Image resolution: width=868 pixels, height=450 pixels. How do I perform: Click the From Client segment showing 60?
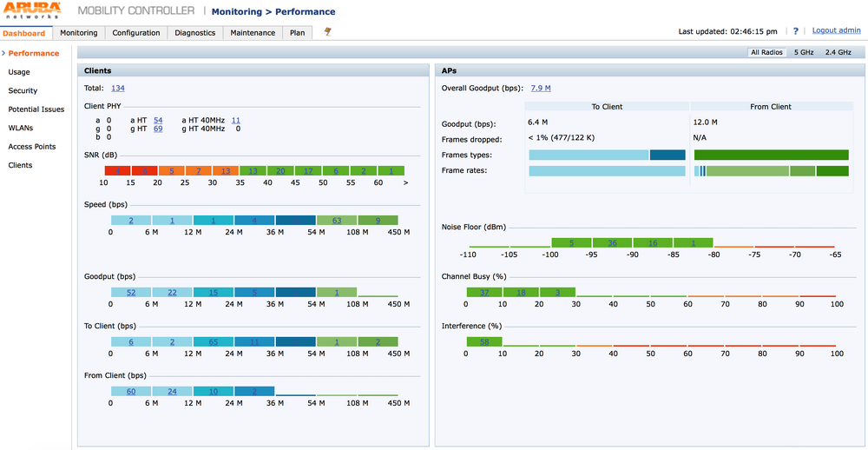point(131,391)
